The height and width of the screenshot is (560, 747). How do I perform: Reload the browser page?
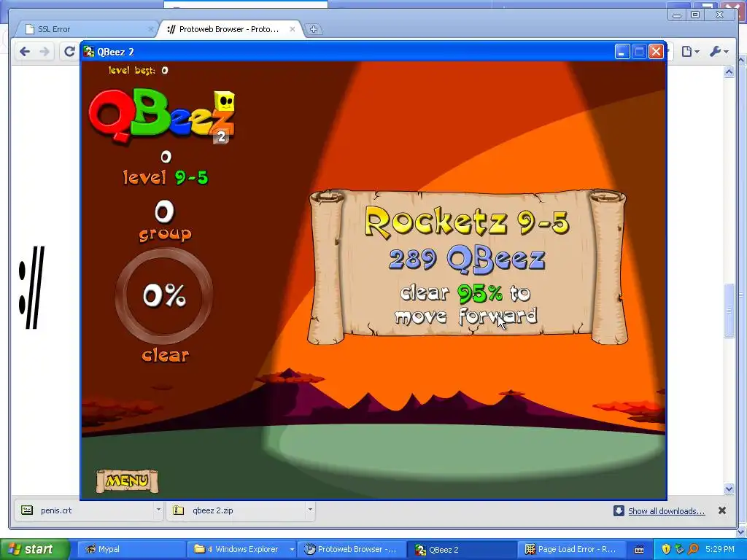(69, 52)
